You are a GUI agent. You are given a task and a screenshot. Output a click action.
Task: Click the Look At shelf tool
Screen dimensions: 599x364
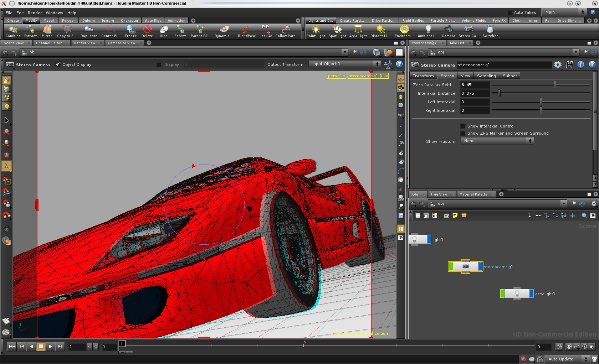[x=266, y=31]
